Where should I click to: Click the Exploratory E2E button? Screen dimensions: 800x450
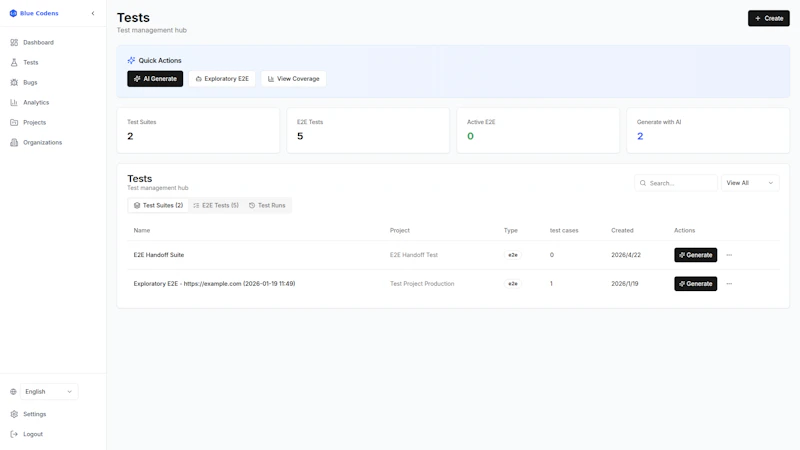coord(222,79)
